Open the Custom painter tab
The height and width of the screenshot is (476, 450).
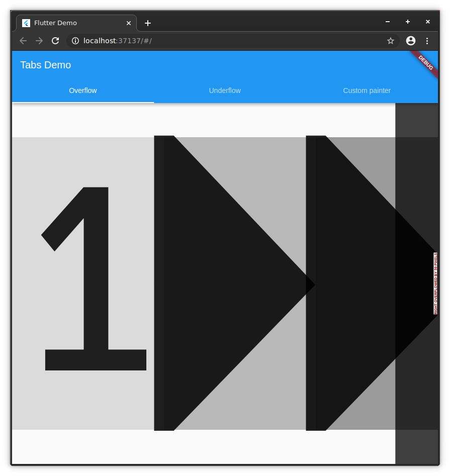(367, 90)
